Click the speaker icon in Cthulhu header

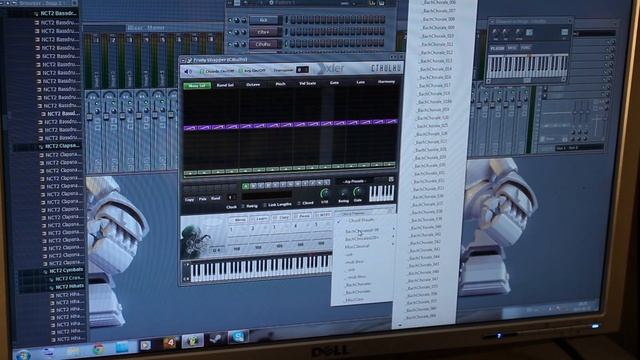click(187, 72)
